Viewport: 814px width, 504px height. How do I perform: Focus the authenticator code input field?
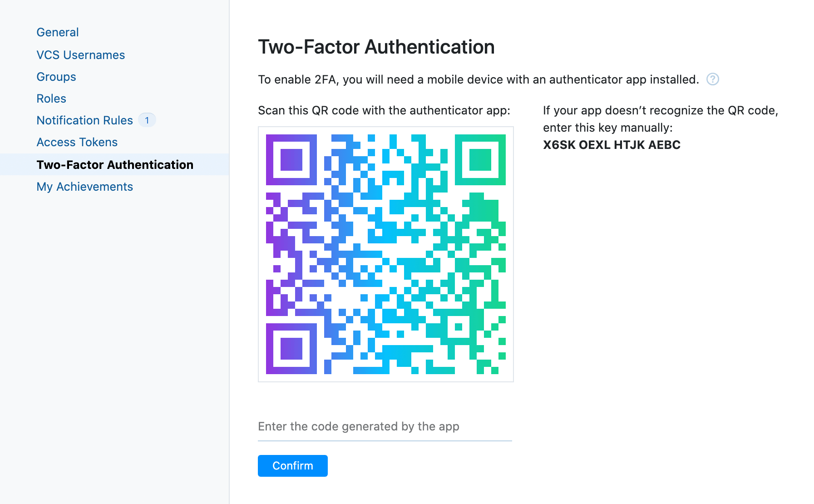(385, 427)
